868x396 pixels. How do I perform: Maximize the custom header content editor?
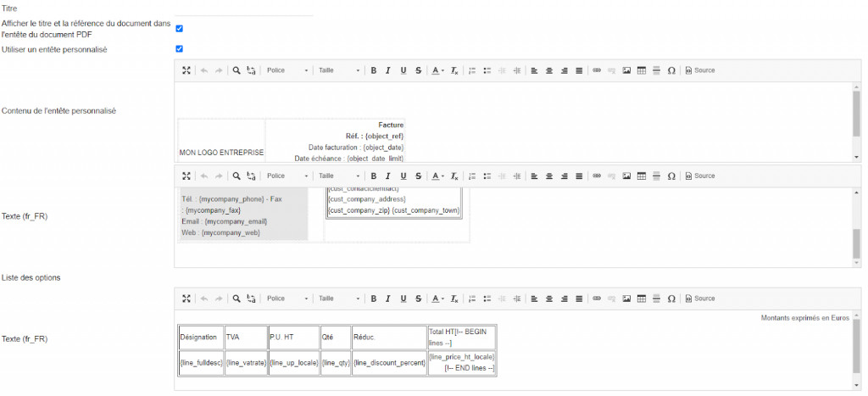[186, 70]
